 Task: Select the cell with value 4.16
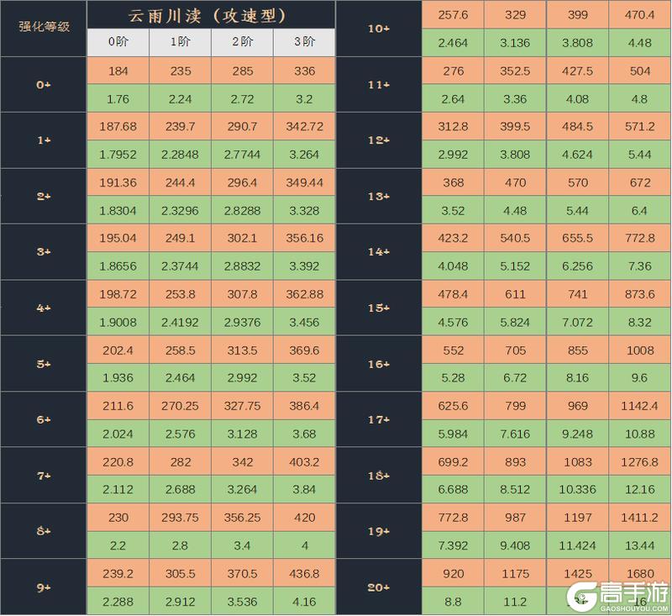coord(304,602)
